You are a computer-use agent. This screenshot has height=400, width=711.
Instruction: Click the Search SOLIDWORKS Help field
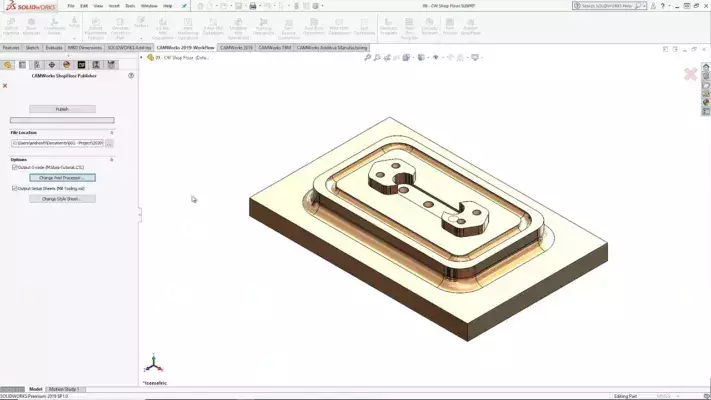click(607, 6)
